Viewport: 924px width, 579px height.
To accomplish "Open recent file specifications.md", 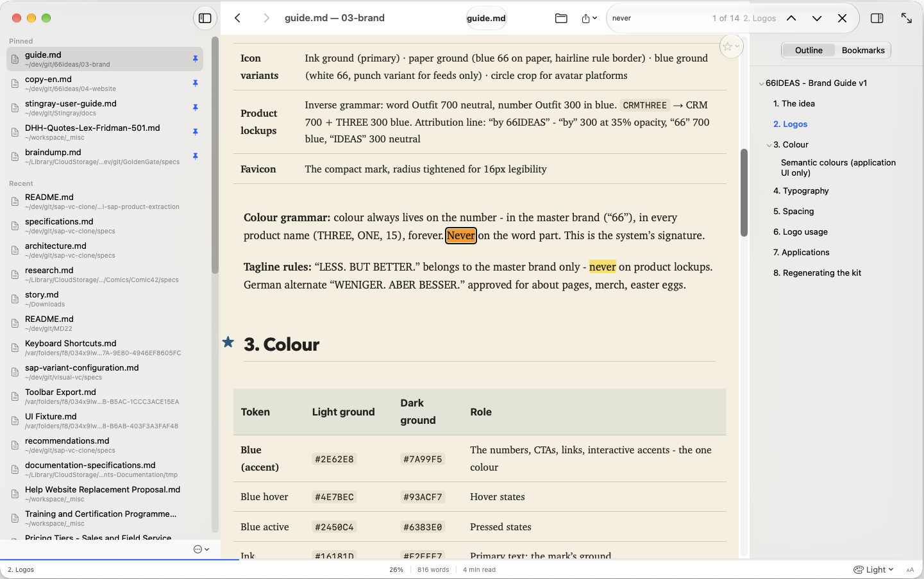I will (105, 226).
